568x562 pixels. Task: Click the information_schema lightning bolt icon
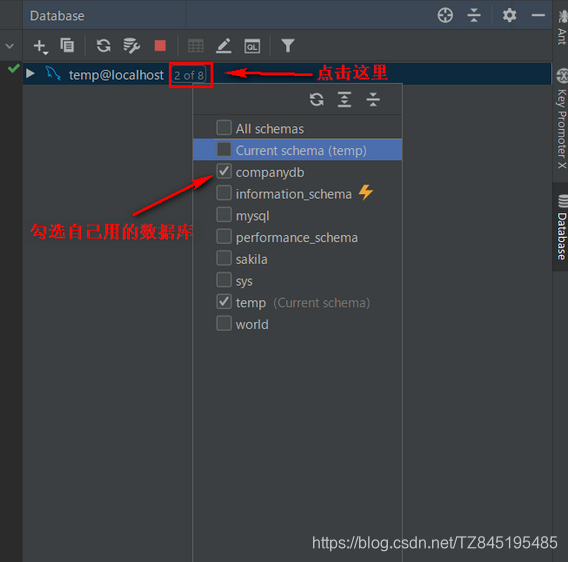(366, 192)
